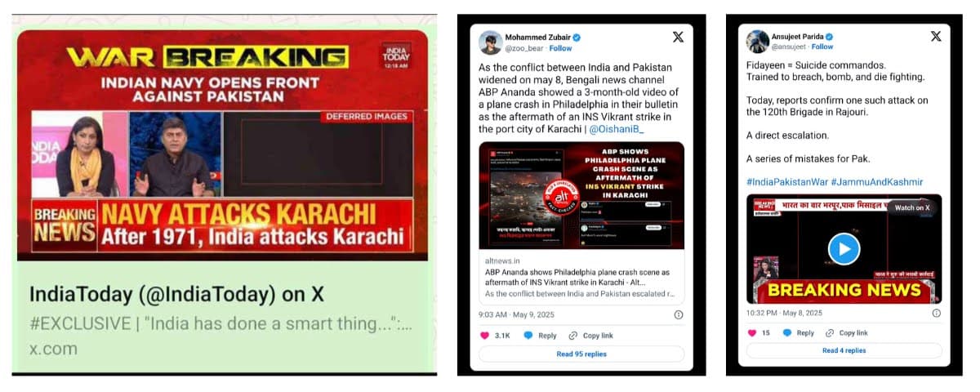Like Mohammed Zubair's tweet with the heart icon

[483, 336]
